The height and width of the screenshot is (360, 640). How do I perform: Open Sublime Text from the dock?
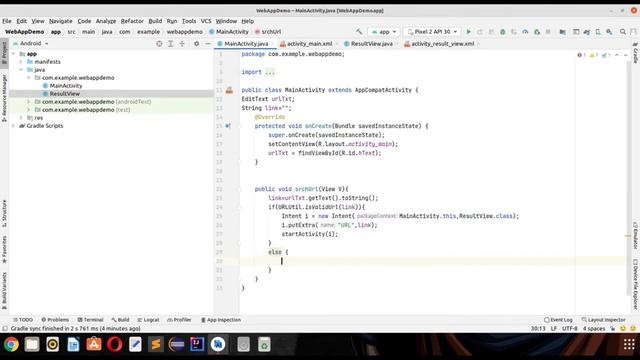156,344
